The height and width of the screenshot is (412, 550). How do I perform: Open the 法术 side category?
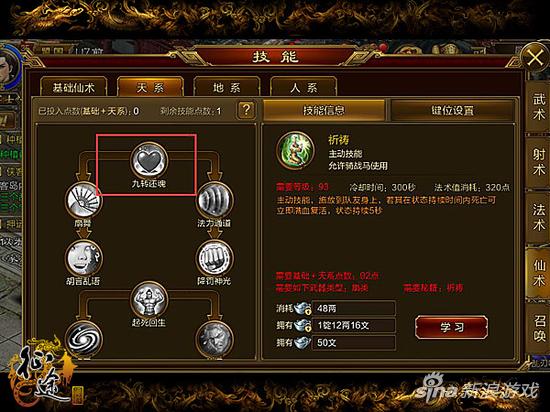(538, 217)
